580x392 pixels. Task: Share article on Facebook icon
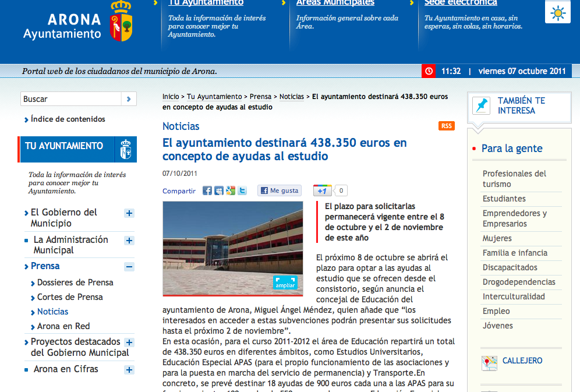point(207,190)
